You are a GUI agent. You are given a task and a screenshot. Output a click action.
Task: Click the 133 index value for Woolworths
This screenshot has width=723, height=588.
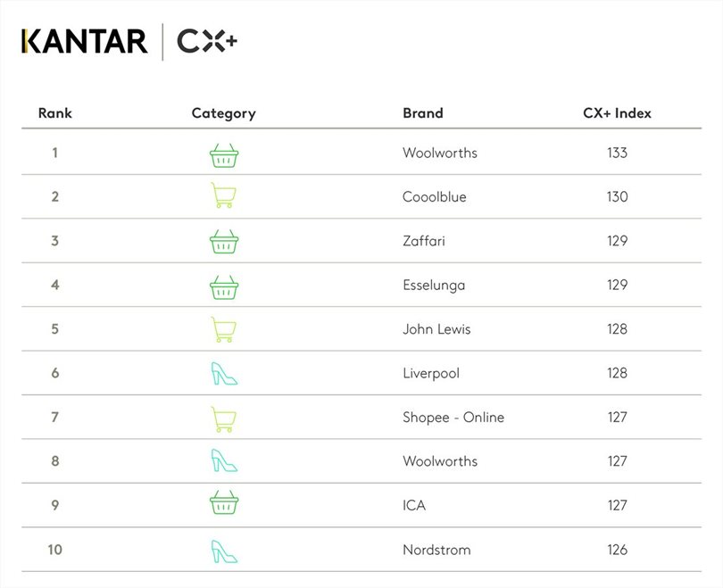click(x=617, y=153)
